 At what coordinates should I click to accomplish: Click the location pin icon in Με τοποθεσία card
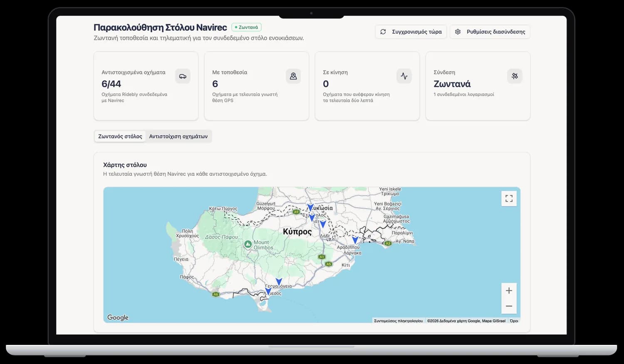click(293, 76)
